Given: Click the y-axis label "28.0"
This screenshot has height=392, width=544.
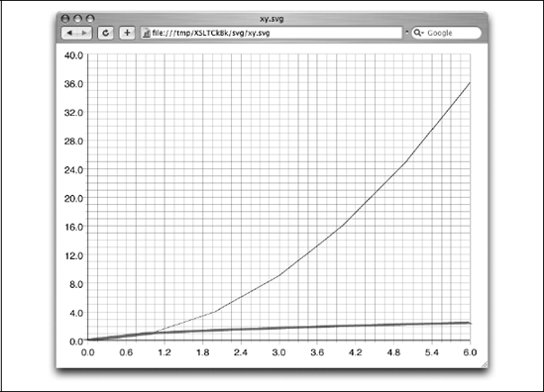Looking at the screenshot, I should [73, 142].
